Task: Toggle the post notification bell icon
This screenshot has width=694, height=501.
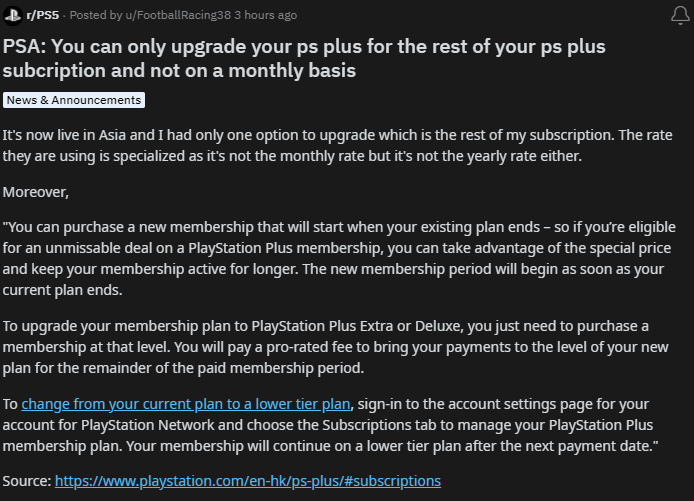Action: click(680, 16)
